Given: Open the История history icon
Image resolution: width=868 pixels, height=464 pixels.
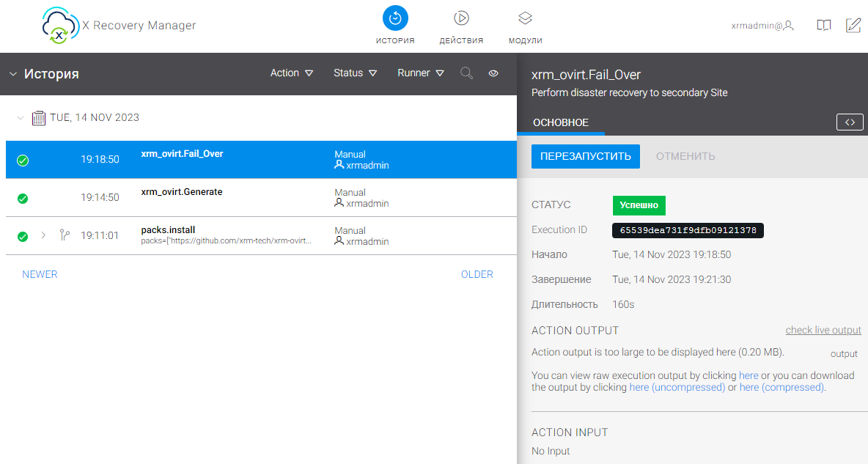Looking at the screenshot, I should coord(395,18).
